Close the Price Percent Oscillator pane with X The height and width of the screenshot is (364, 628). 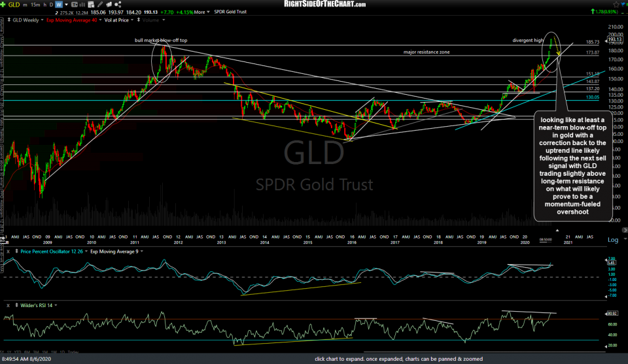8,251
